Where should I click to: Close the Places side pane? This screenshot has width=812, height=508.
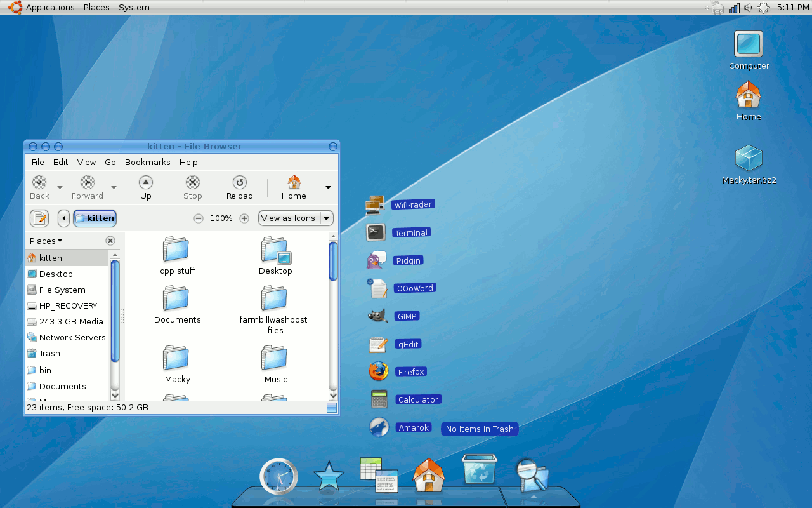pyautogui.click(x=110, y=241)
